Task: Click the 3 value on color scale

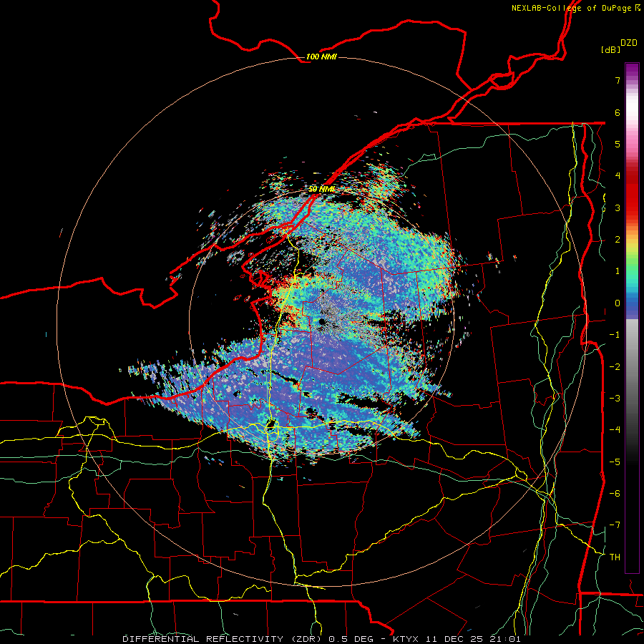Action: click(618, 208)
